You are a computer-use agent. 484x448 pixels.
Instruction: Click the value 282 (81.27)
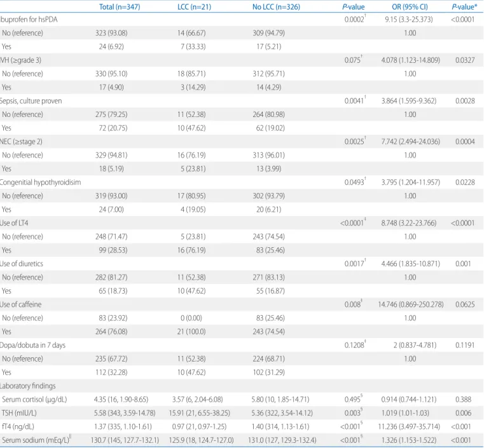[111, 277]
